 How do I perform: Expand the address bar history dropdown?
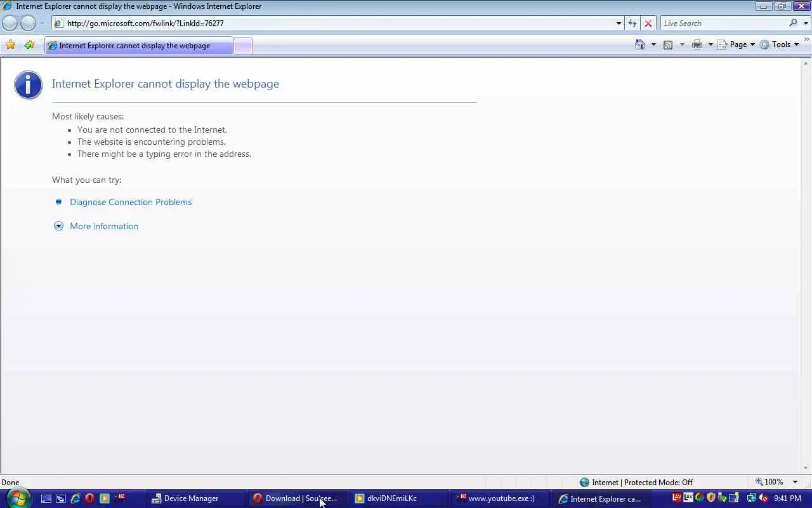(619, 23)
